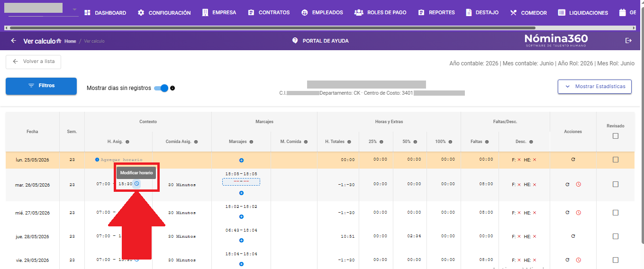644x269 pixels.
Task: Open the Roles de Pago menu
Action: pos(381,13)
